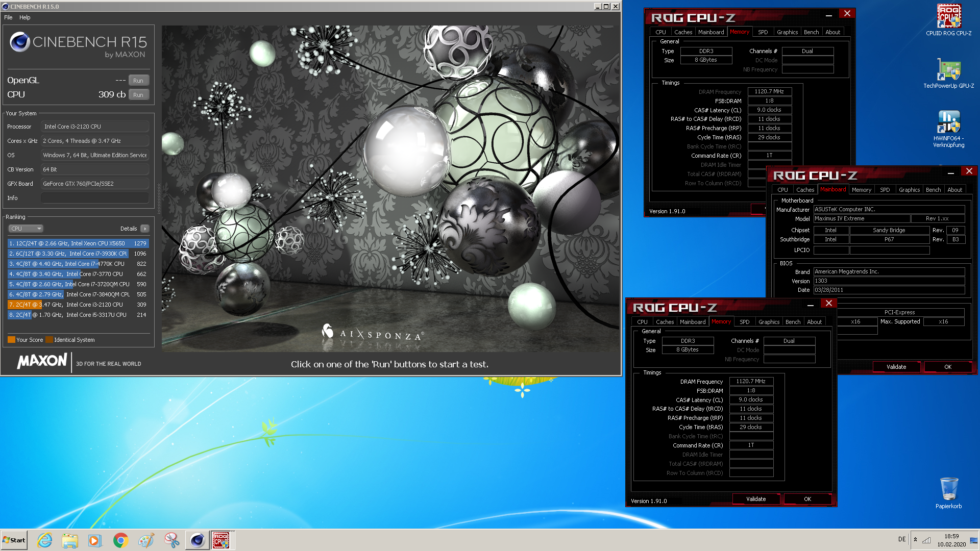
Task: Select ranking row Intel Core i7-4770K
Action: [78, 264]
